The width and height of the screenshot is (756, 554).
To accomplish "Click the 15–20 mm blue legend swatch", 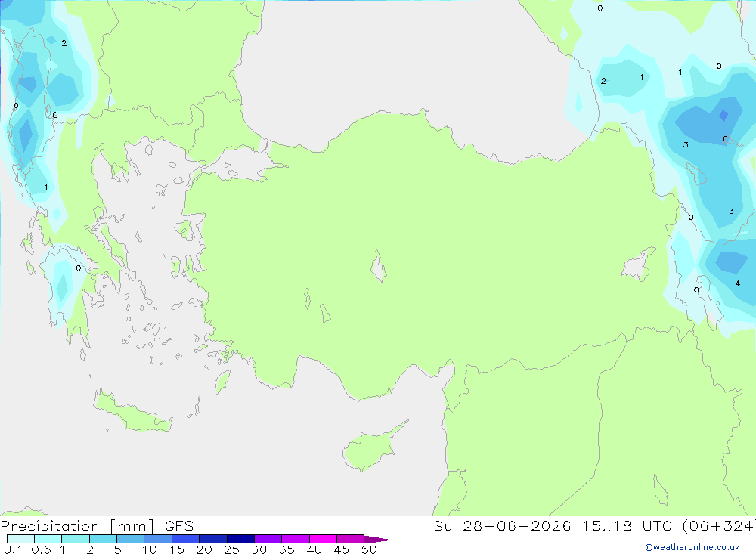I will (x=186, y=539).
